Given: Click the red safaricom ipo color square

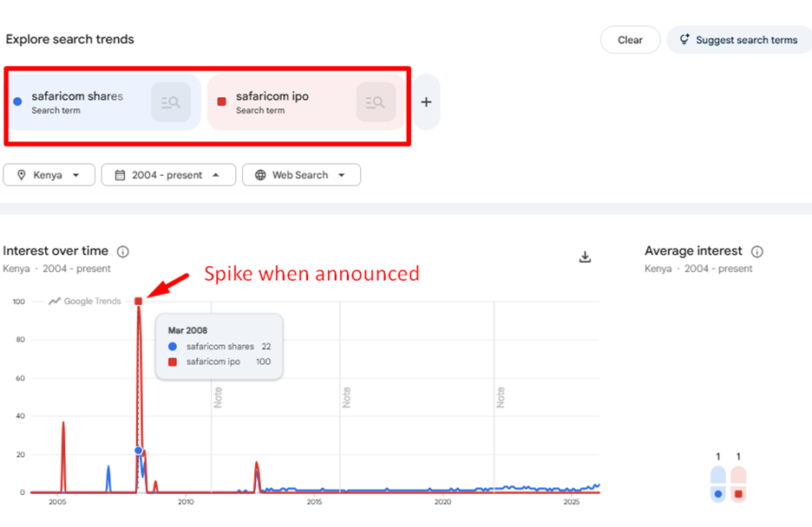Looking at the screenshot, I should point(222,101).
